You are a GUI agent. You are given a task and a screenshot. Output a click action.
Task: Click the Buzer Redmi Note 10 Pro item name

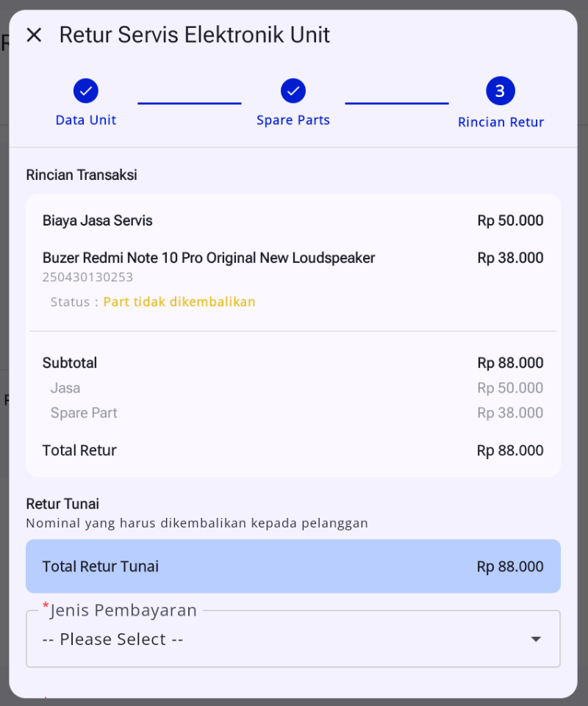click(209, 258)
